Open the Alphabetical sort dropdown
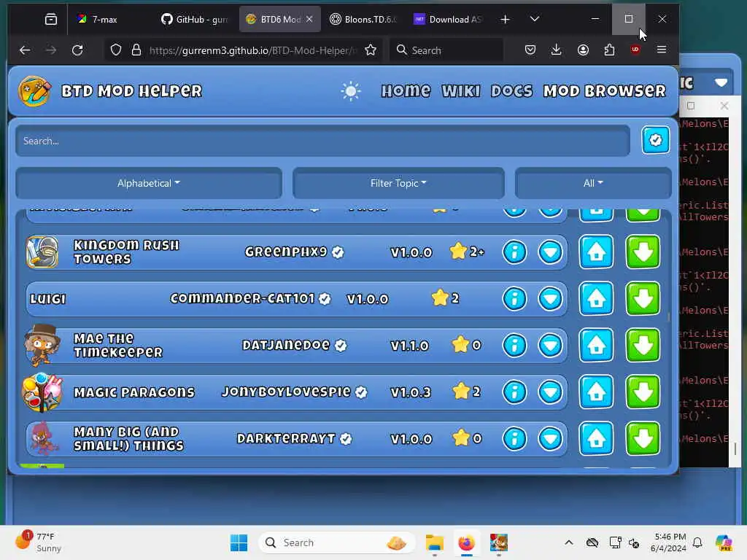This screenshot has width=747, height=560. [149, 183]
